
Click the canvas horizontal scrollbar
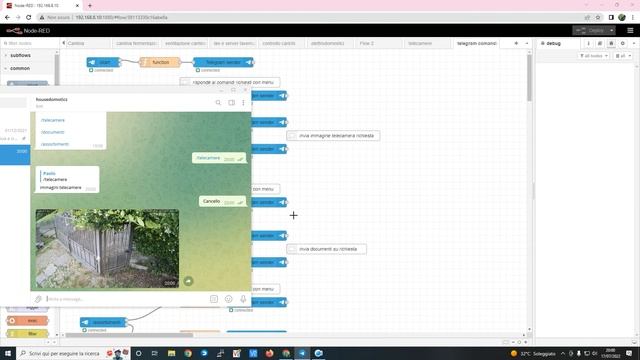(x=129, y=335)
